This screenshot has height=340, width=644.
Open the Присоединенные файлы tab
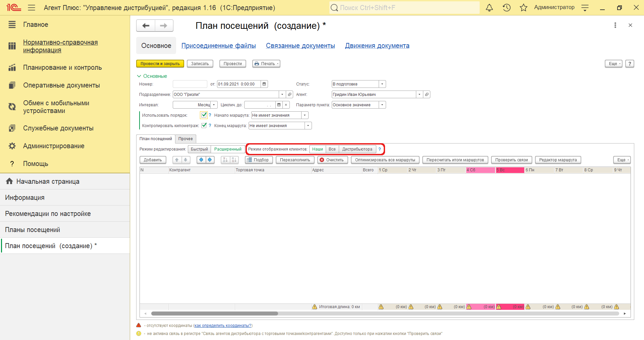point(219,46)
